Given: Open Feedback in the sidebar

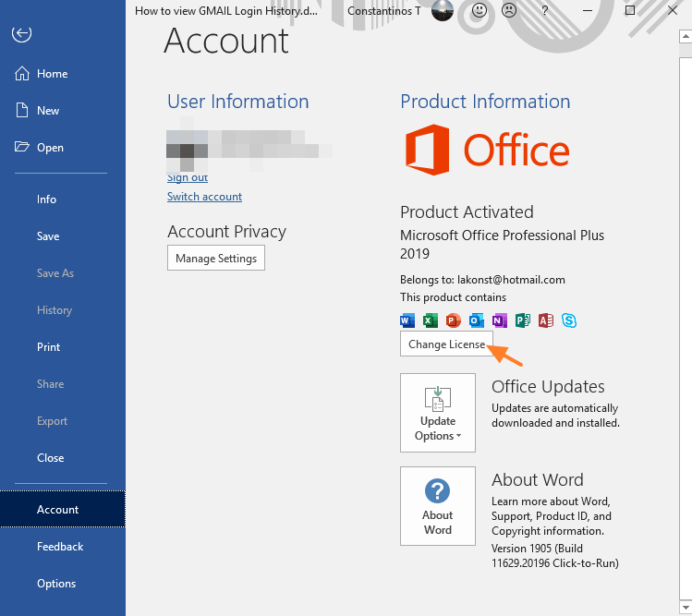Looking at the screenshot, I should [x=63, y=547].
